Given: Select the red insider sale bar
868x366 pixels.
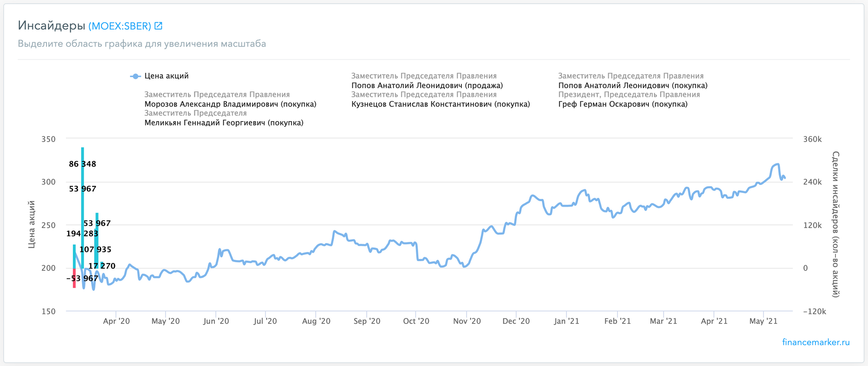Looking at the screenshot, I should tap(74, 278).
